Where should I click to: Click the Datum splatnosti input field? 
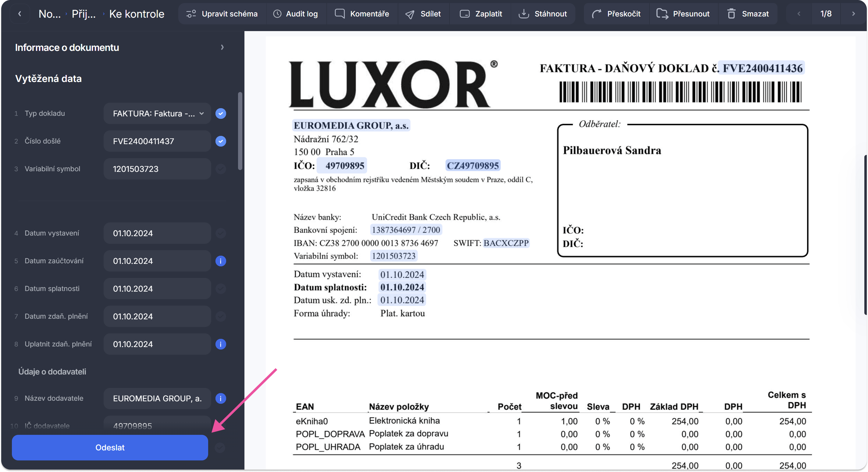click(157, 289)
